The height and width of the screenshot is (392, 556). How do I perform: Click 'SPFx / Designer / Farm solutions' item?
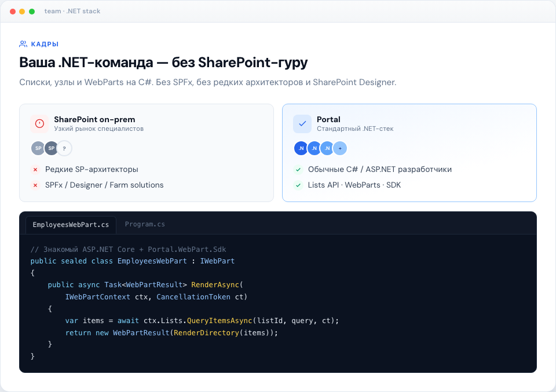coord(104,185)
